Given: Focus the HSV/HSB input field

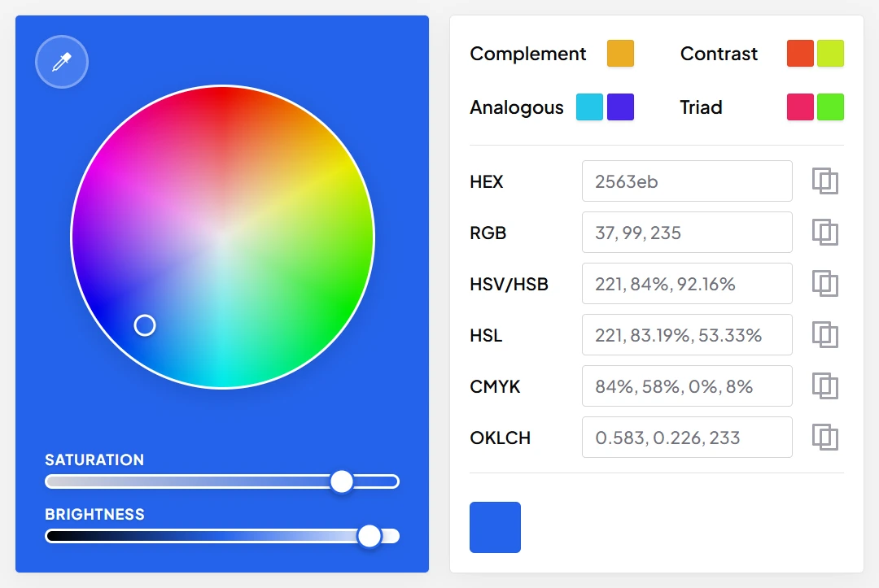Looking at the screenshot, I should [x=687, y=283].
